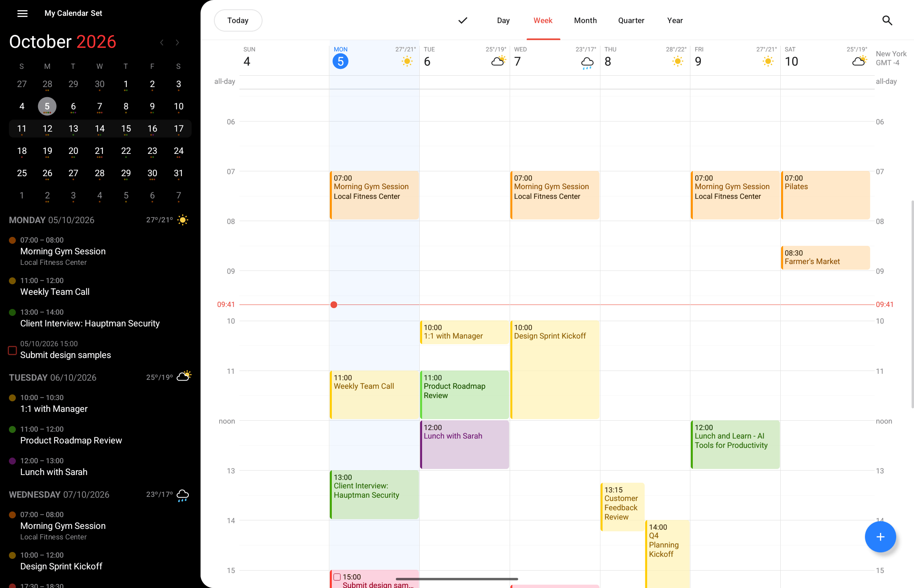Open the Quarter view
This screenshot has width=914, height=588.
631,20
